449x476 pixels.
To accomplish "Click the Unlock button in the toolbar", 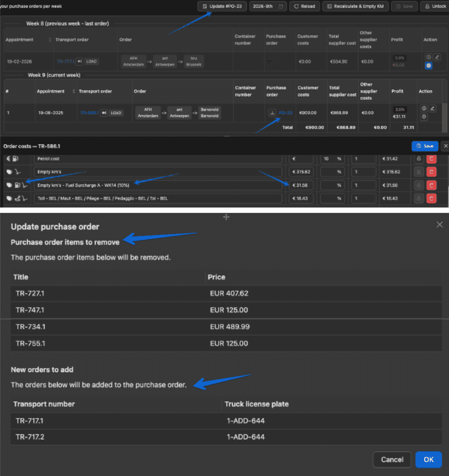I will click(435, 6).
